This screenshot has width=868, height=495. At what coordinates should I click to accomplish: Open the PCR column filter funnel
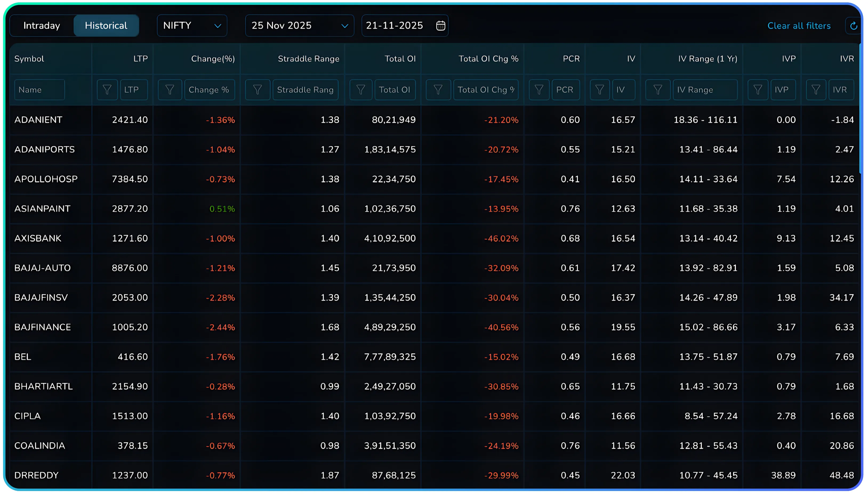(539, 90)
